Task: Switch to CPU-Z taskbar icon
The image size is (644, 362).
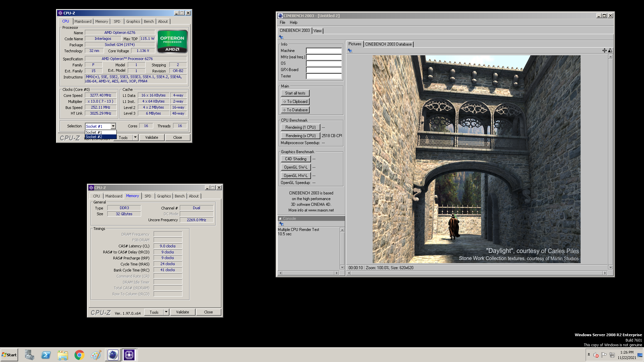Action: pos(129,355)
